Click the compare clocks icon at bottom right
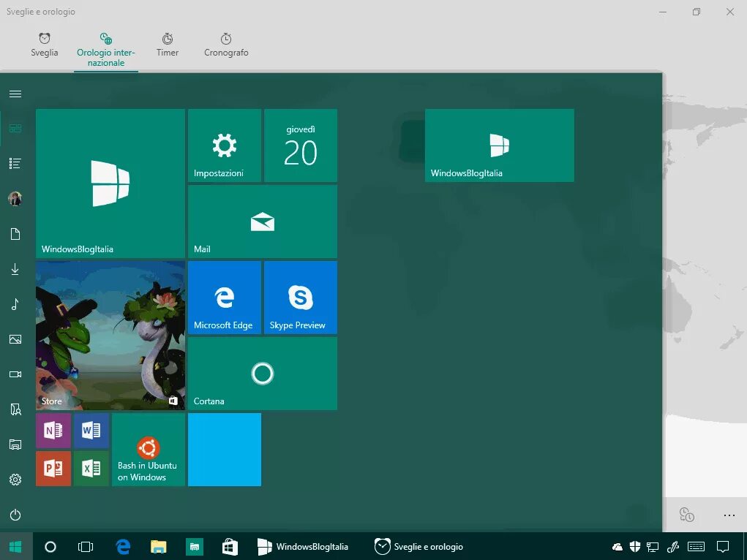Image resolution: width=747 pixels, height=560 pixels. (686, 515)
